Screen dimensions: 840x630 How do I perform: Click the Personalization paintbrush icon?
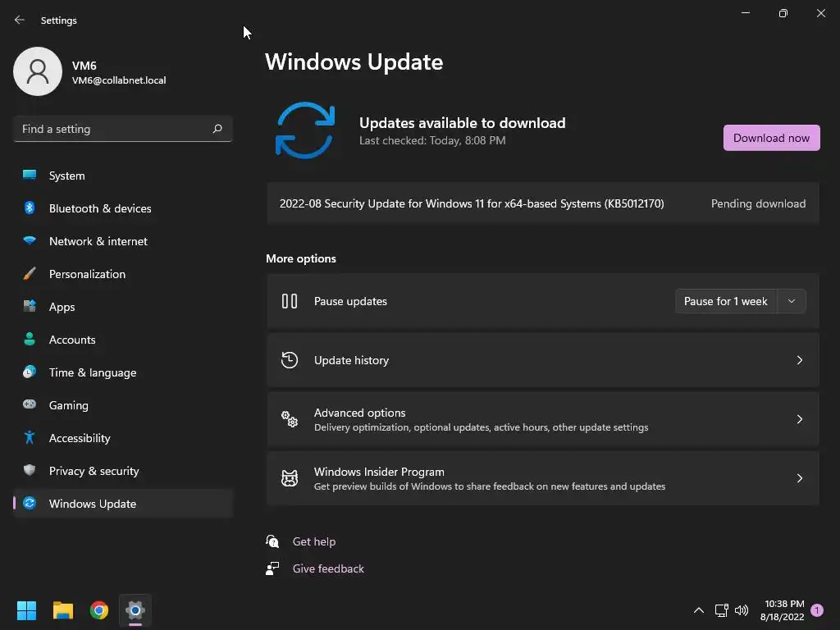click(30, 274)
